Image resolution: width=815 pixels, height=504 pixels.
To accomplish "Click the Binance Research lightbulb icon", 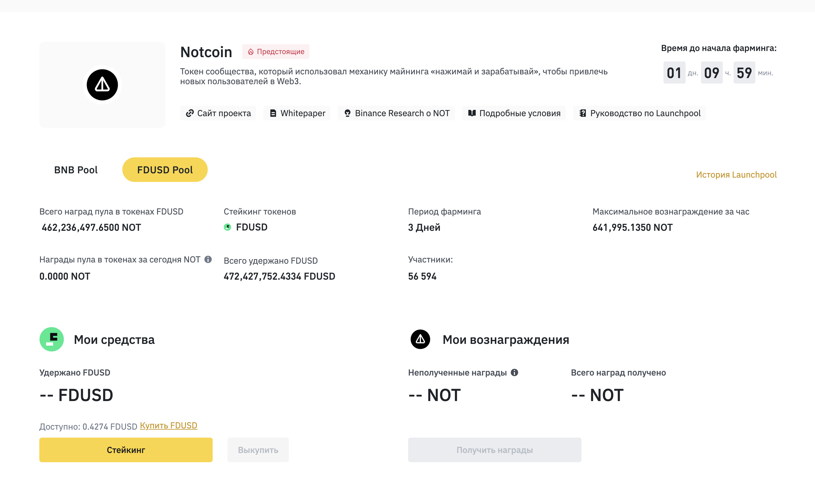I will [347, 113].
